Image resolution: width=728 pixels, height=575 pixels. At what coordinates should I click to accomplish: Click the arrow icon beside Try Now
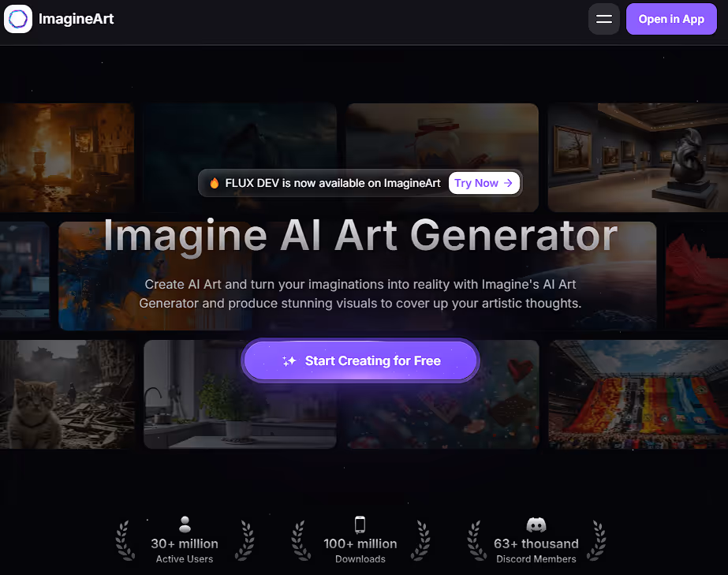[x=509, y=183]
